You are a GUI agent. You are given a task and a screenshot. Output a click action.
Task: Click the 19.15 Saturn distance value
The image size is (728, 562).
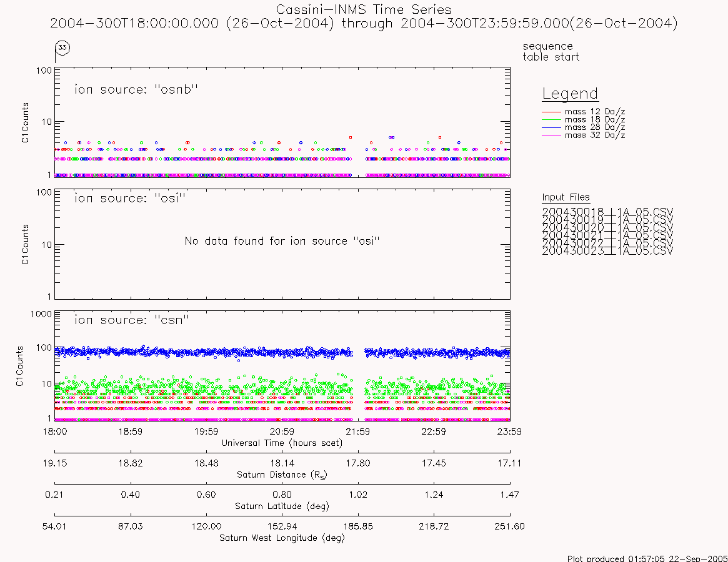pyautogui.click(x=55, y=463)
